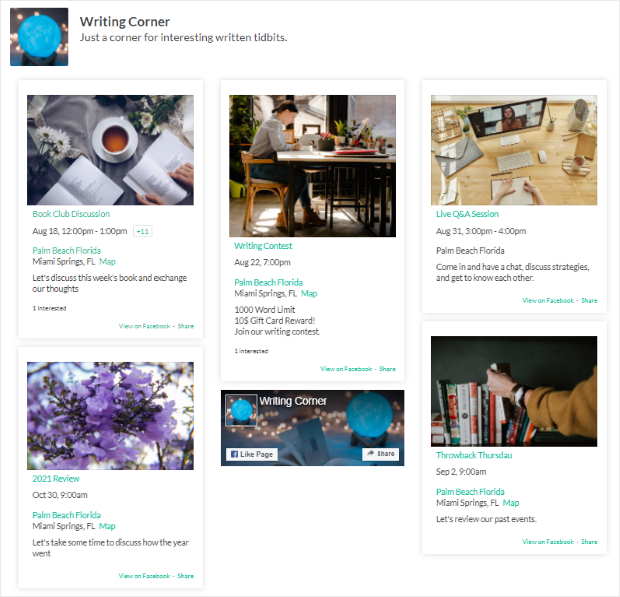This screenshot has width=620, height=597.
Task: Open Palm Beach Florida link under Book Club Discussion
Action: pyautogui.click(x=66, y=251)
